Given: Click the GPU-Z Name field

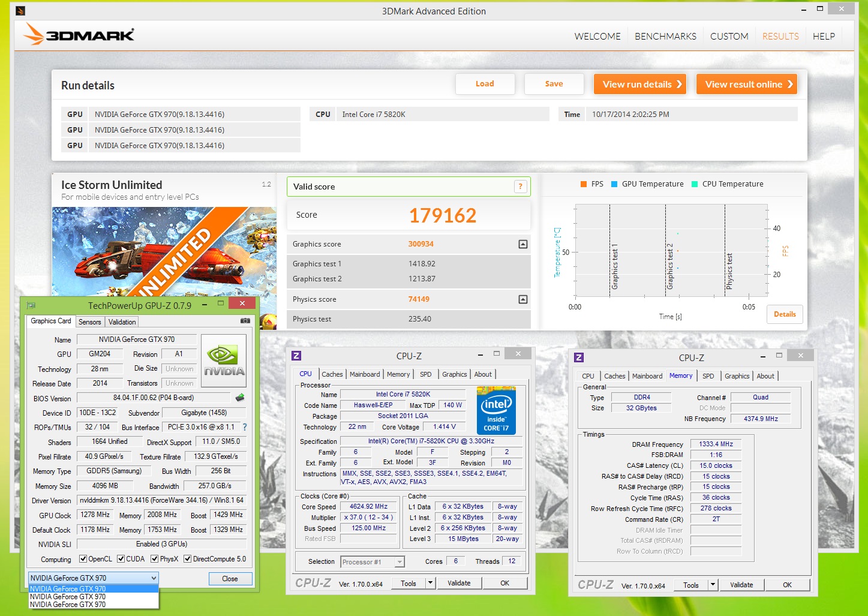Looking at the screenshot, I should click(x=137, y=339).
